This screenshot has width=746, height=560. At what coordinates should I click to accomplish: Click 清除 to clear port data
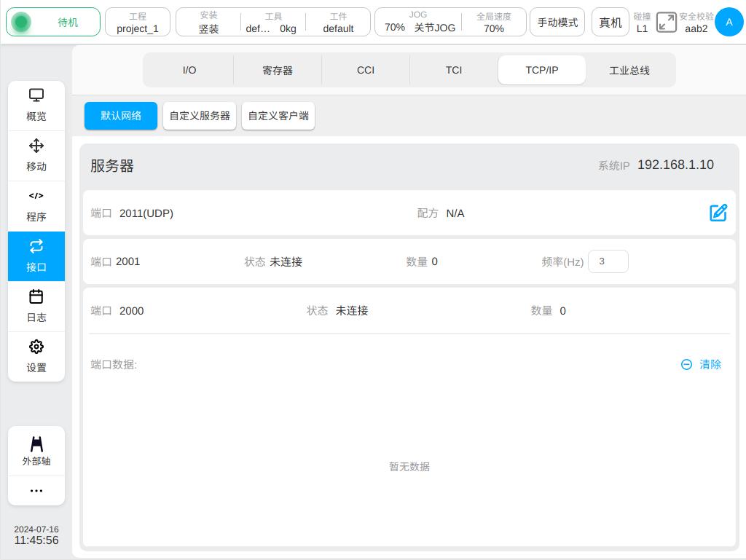702,364
